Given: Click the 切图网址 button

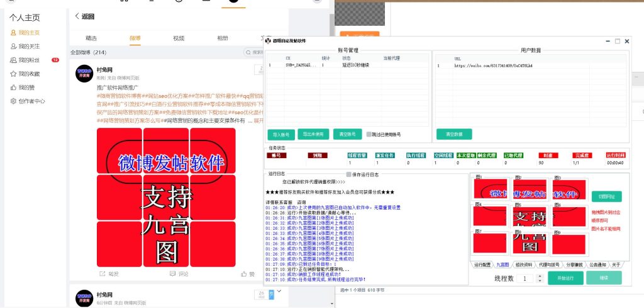Looking at the screenshot, I should [607, 197].
